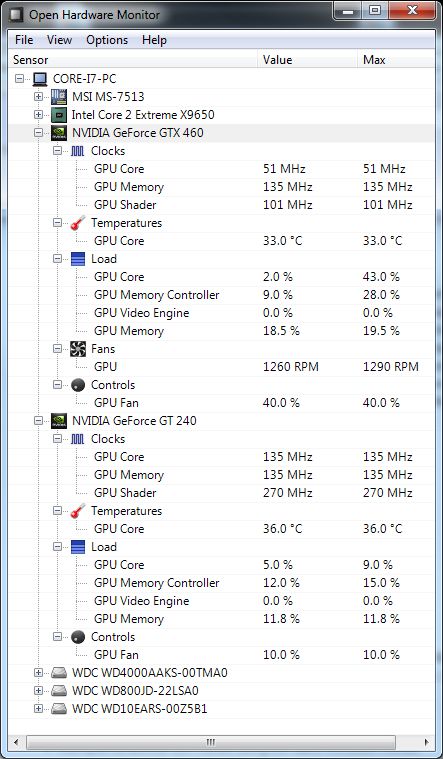The image size is (443, 759).
Task: Open the Options menu
Action: [107, 40]
